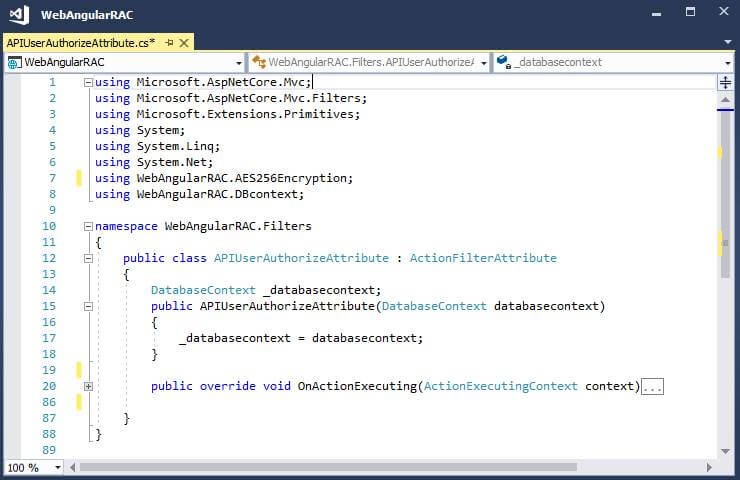Collapse the constructor at line 15

pyautogui.click(x=88, y=306)
